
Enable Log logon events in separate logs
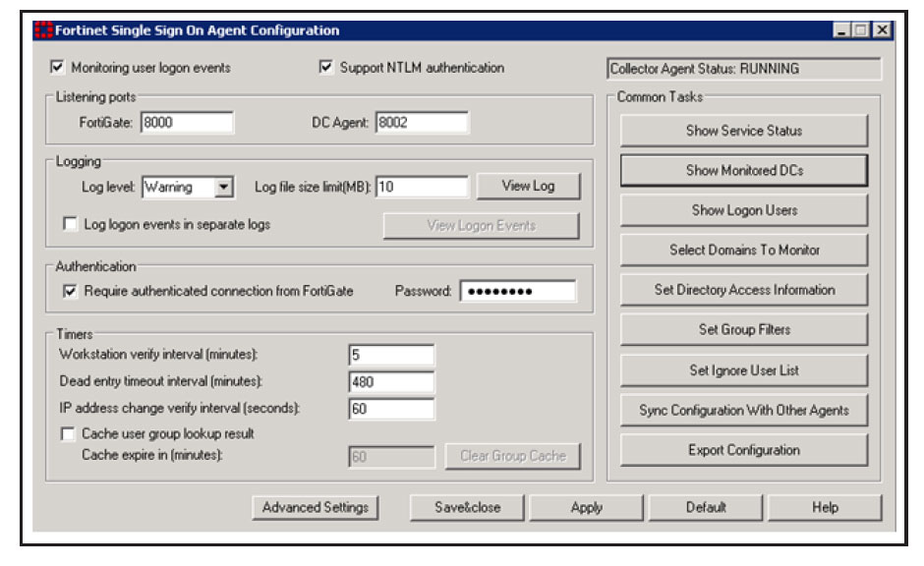(70, 224)
